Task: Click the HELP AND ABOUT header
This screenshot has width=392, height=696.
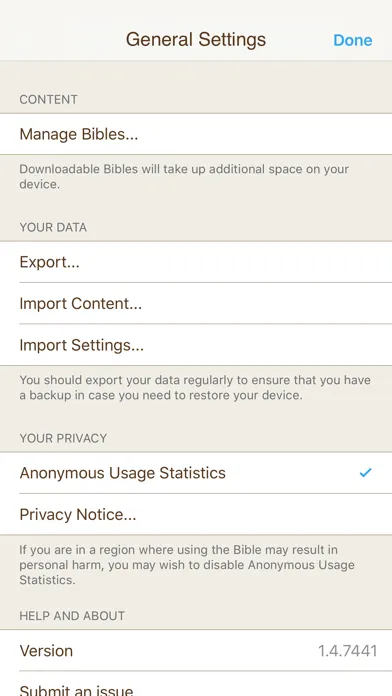Action: point(72,616)
